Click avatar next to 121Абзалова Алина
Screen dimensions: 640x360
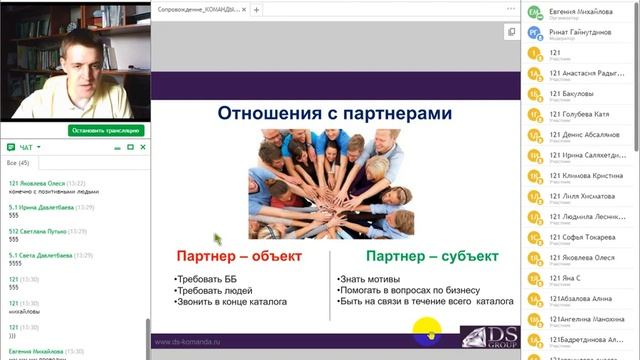pos(534,299)
